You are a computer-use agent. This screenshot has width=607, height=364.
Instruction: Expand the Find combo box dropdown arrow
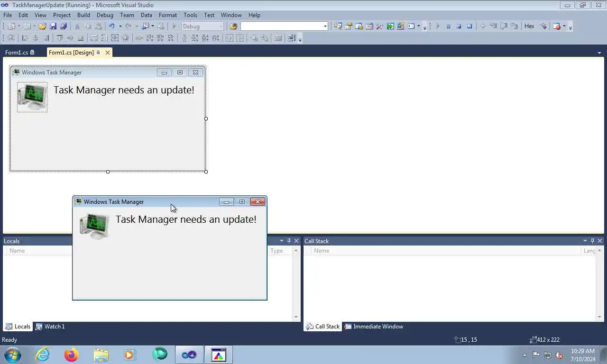(325, 27)
